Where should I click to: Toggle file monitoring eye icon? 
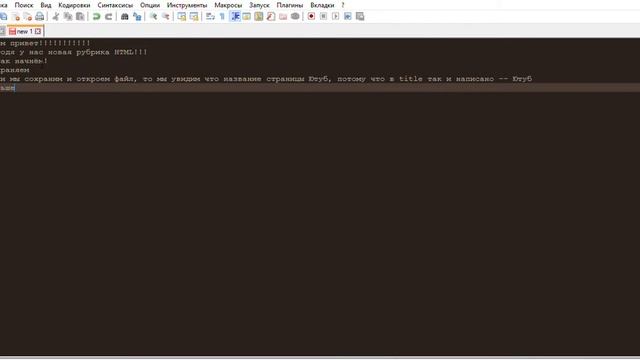tap(295, 16)
